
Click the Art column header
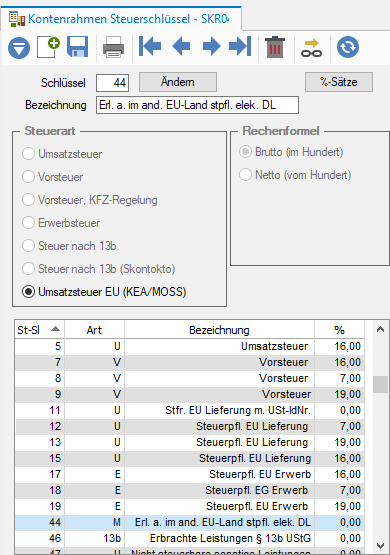tap(94, 330)
